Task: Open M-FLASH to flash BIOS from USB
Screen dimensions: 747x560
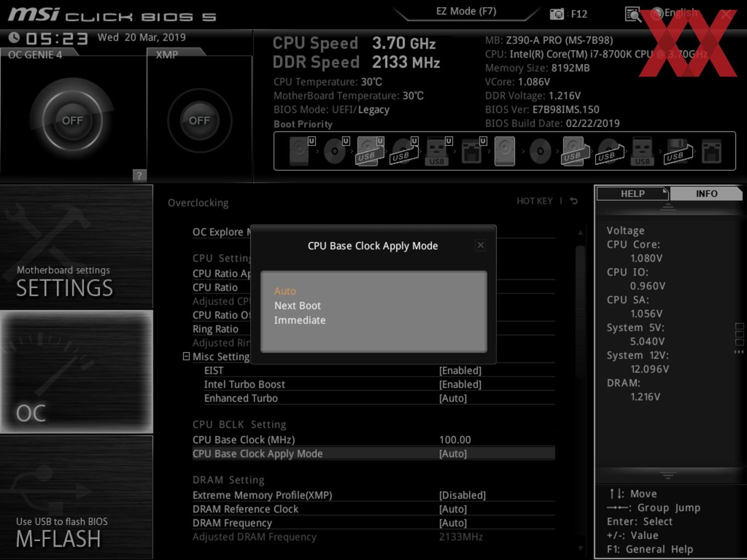Action: (x=76, y=497)
